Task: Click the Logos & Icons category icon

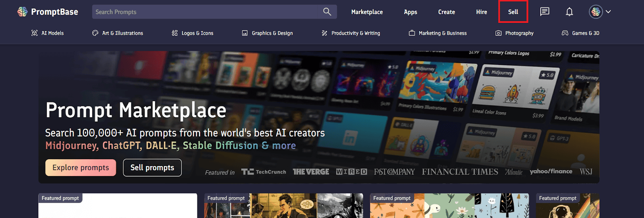Action: [175, 33]
